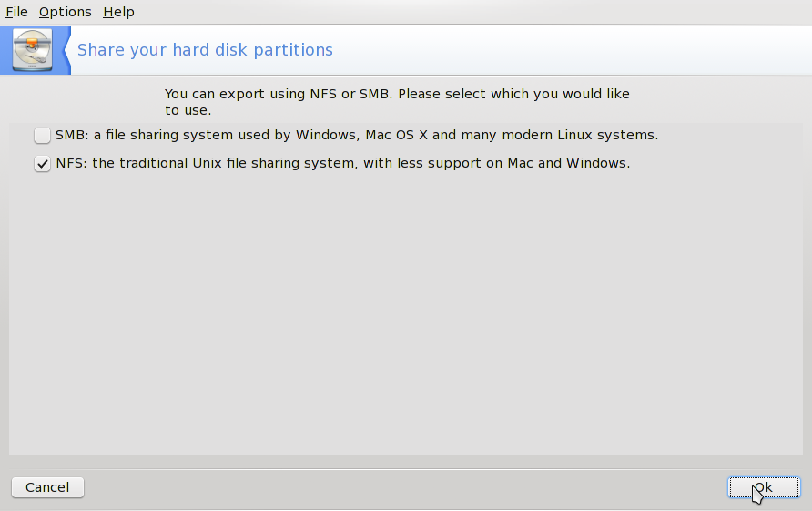Click the 'You can export using NFS or SMB' text
Image resolution: width=812 pixels, height=511 pixels.
coord(396,94)
